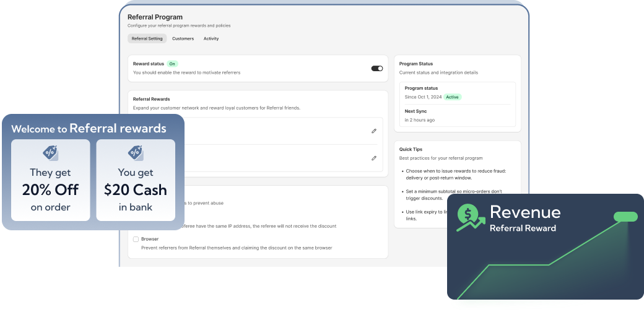Turn off the Reward status toggle switch
This screenshot has height=312, width=644.
pyautogui.click(x=376, y=68)
